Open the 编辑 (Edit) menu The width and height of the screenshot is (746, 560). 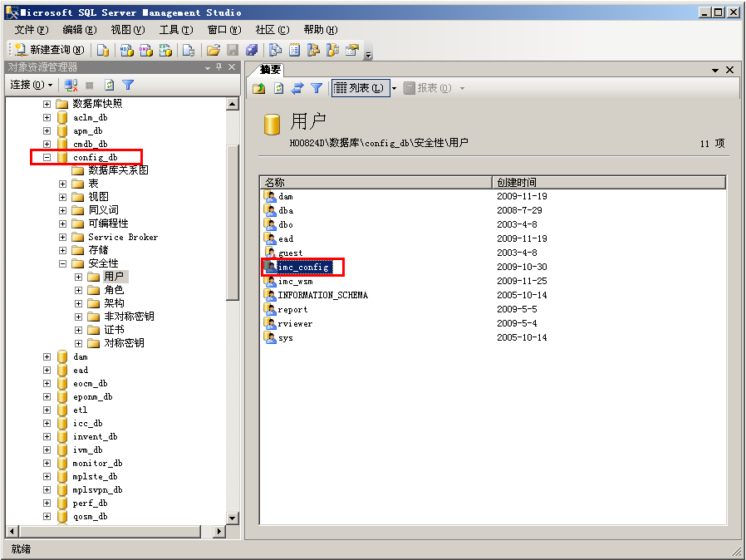tap(80, 30)
